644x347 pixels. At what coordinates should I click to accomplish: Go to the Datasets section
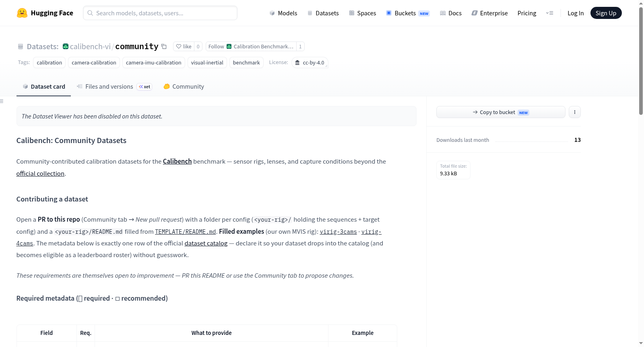point(323,13)
